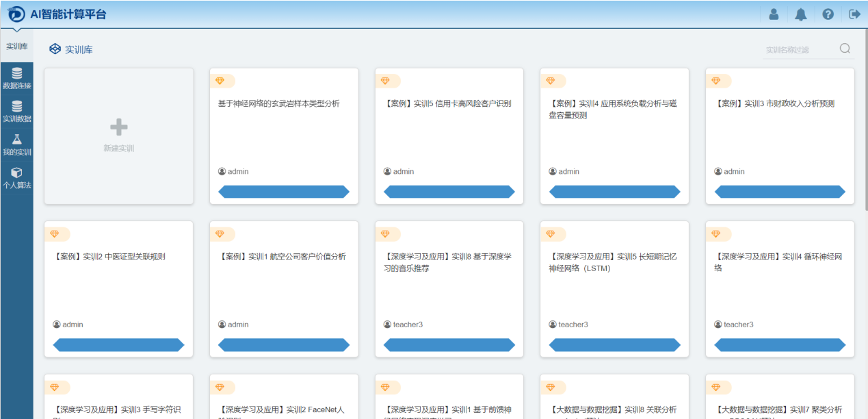The width and height of the screenshot is (868, 419).
Task: Click diamond badge on 实训1 航空公司客户价值分析 card
Action: click(x=220, y=234)
